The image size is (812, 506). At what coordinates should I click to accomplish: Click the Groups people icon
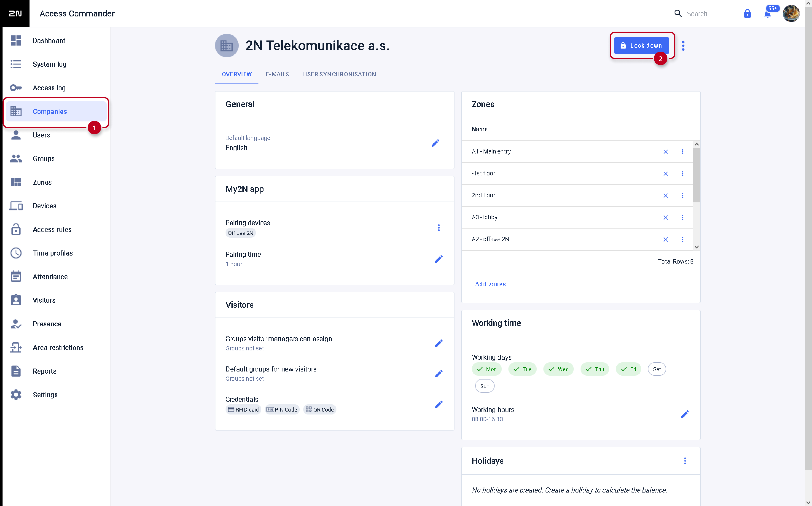(x=16, y=159)
